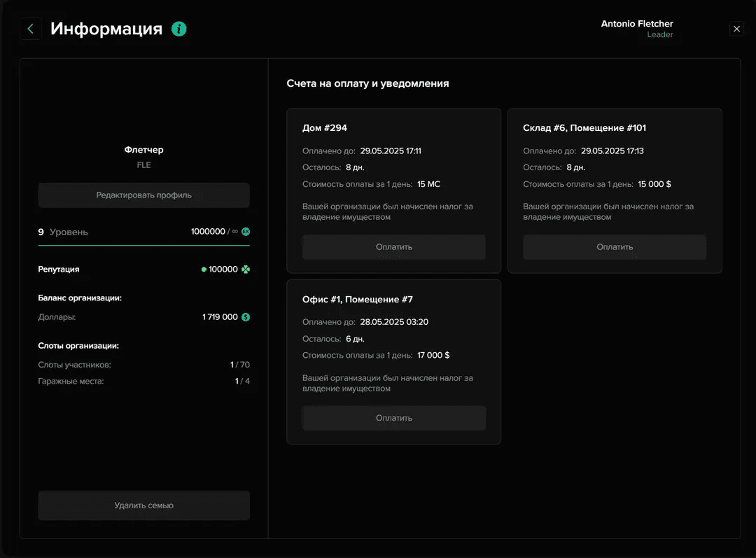Click Оплатить for Дом #294
Screen dimensions: 756x558
tap(393, 247)
